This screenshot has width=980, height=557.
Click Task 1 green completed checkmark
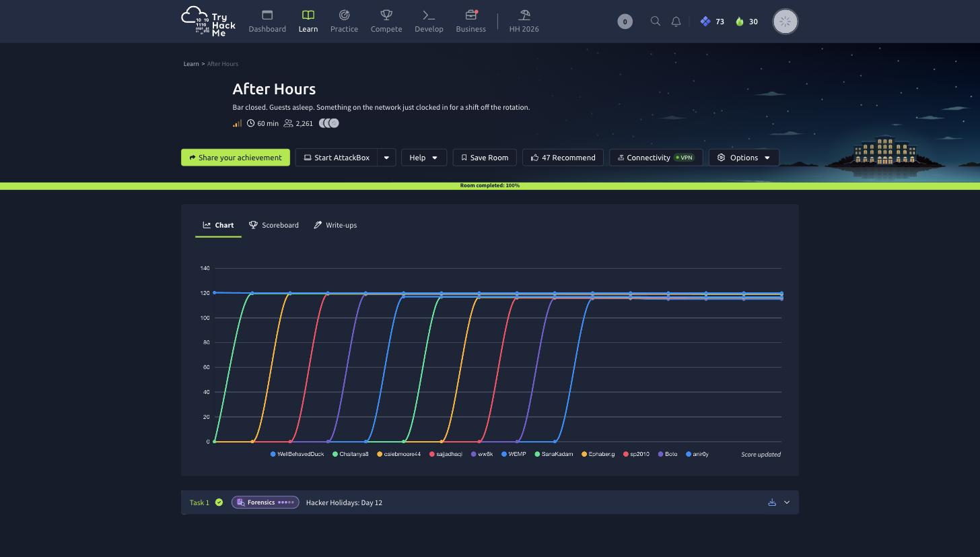[x=219, y=502]
